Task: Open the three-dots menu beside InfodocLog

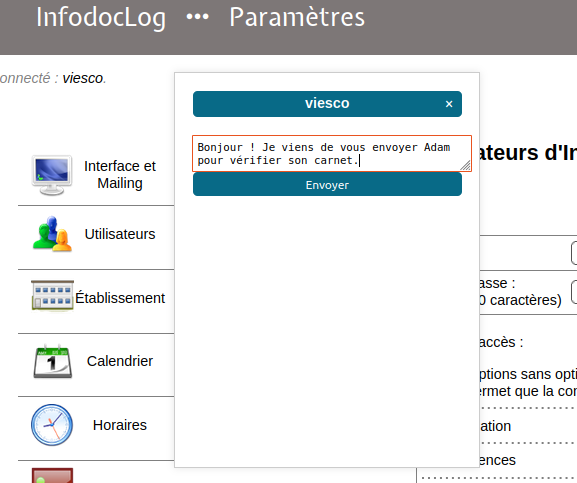Action: [198, 17]
